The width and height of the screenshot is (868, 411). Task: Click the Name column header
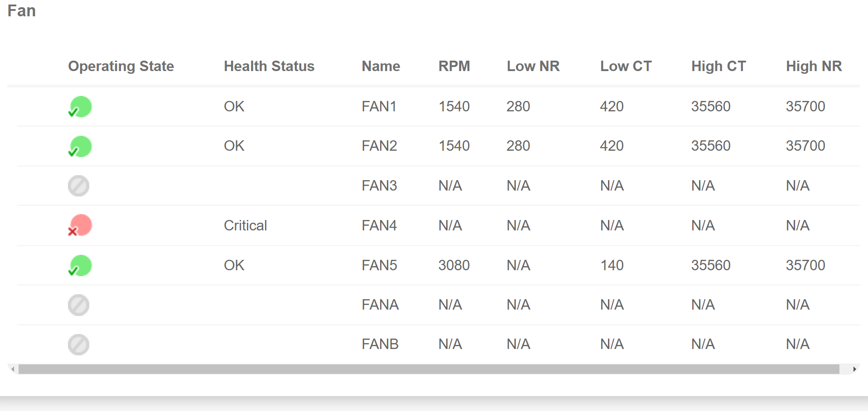click(x=381, y=66)
